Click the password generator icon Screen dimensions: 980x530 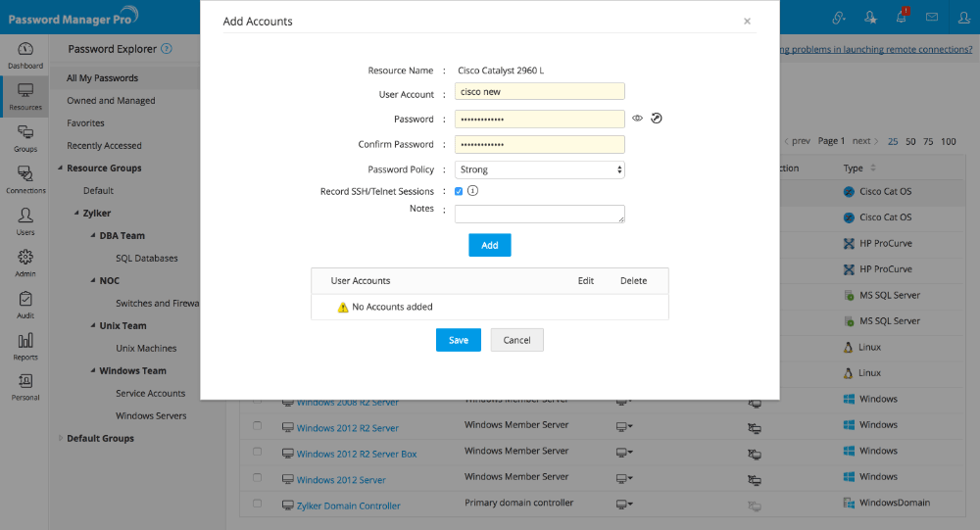(x=657, y=119)
